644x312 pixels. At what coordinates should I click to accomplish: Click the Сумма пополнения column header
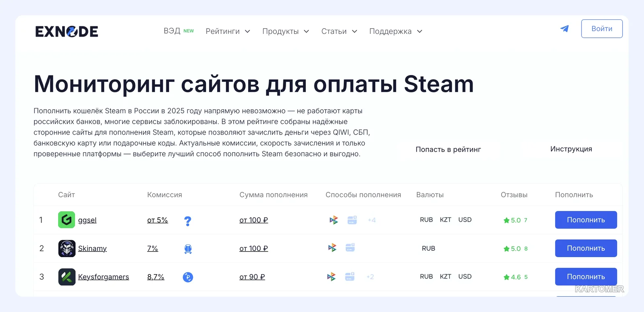(x=274, y=195)
